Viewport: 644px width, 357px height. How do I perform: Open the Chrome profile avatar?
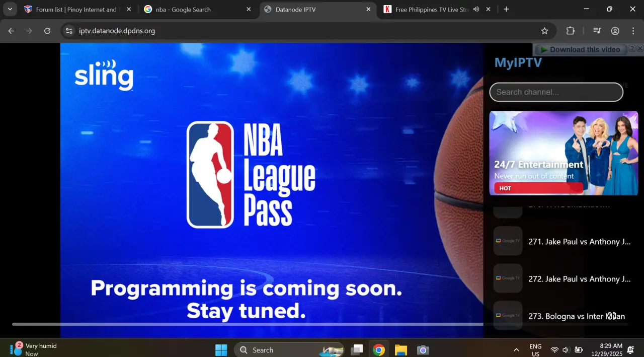[x=615, y=31]
